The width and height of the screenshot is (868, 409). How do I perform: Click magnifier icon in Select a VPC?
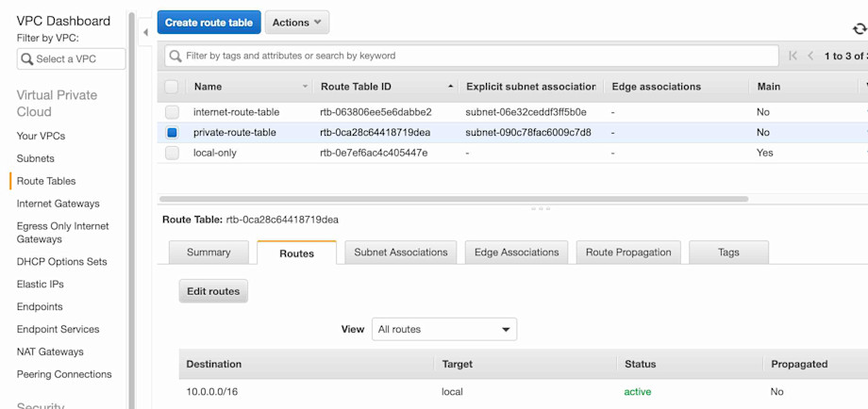click(x=26, y=58)
